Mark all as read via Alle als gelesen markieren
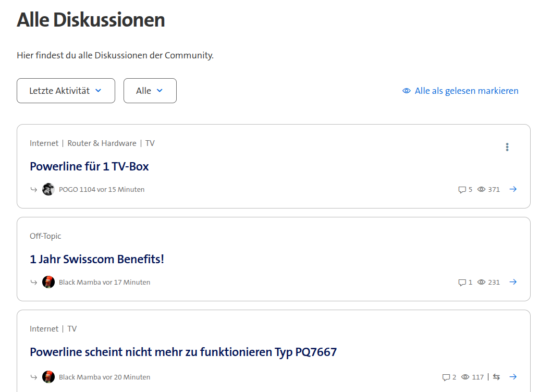539x392 pixels. (461, 91)
